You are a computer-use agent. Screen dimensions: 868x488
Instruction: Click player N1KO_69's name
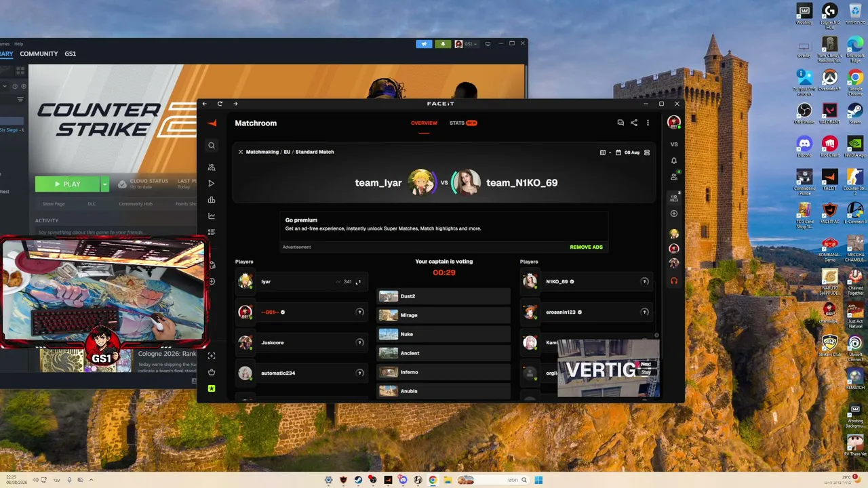(x=557, y=281)
